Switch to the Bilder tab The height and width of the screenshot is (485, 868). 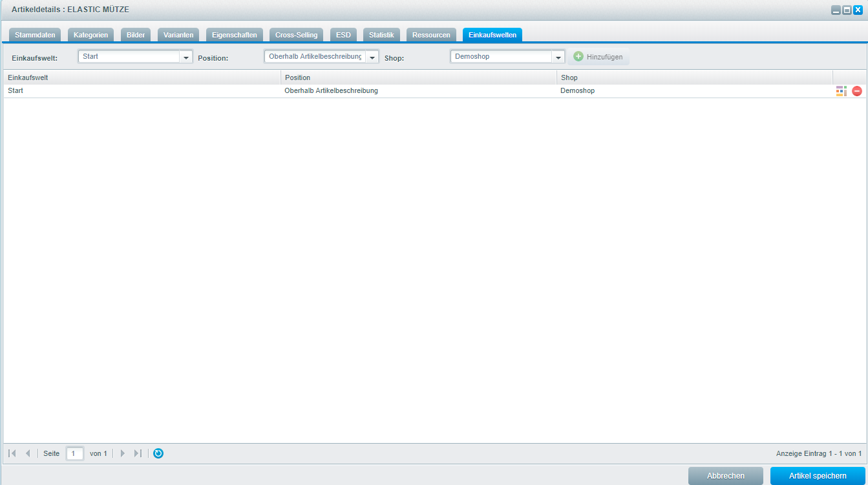136,35
